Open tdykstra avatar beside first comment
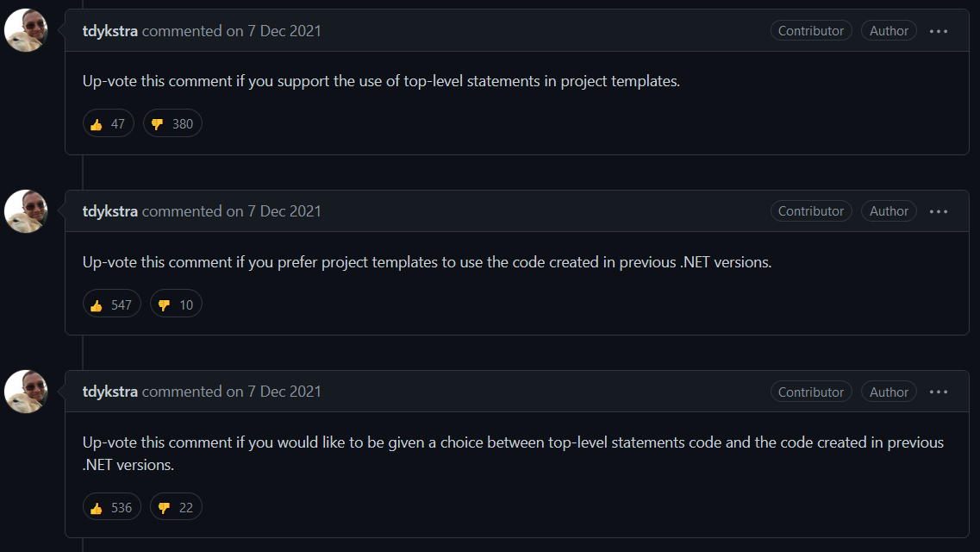980x552 pixels. click(x=26, y=30)
